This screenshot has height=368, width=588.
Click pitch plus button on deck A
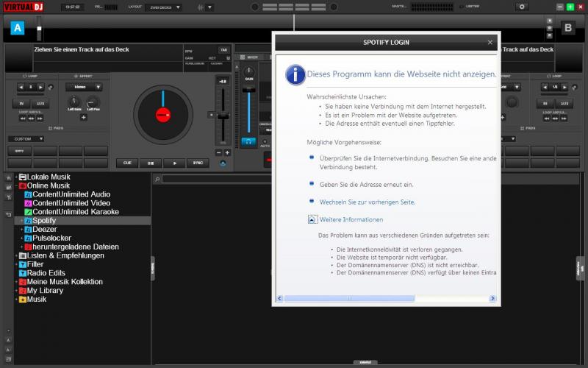point(227,153)
